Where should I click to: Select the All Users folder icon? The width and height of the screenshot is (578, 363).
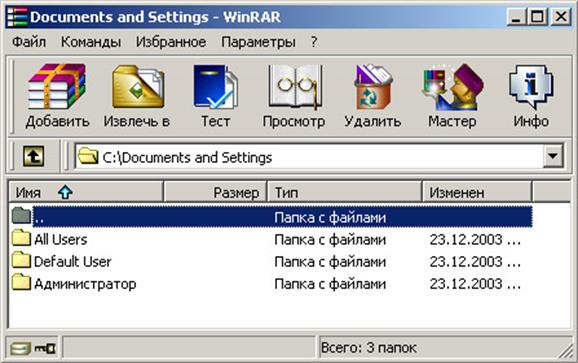(x=21, y=238)
